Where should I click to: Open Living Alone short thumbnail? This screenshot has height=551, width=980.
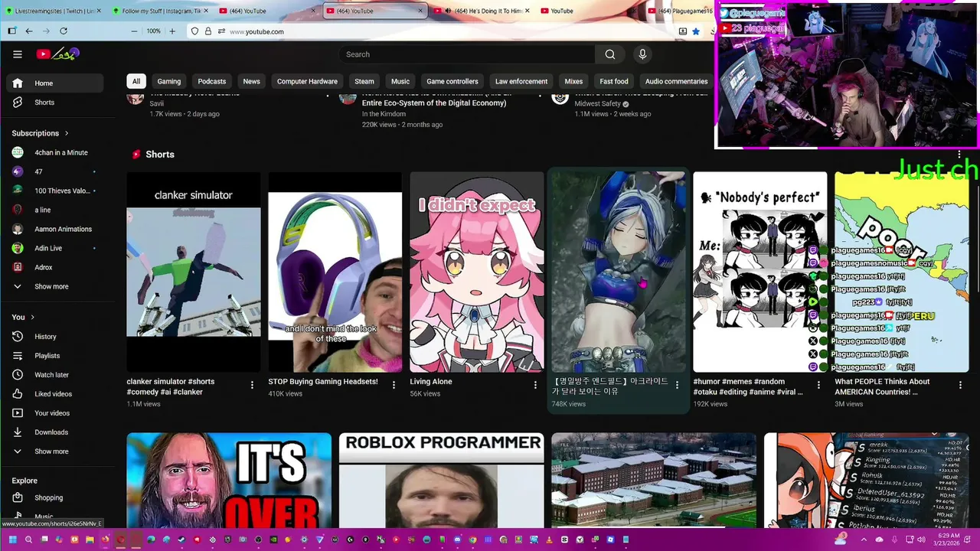(477, 272)
